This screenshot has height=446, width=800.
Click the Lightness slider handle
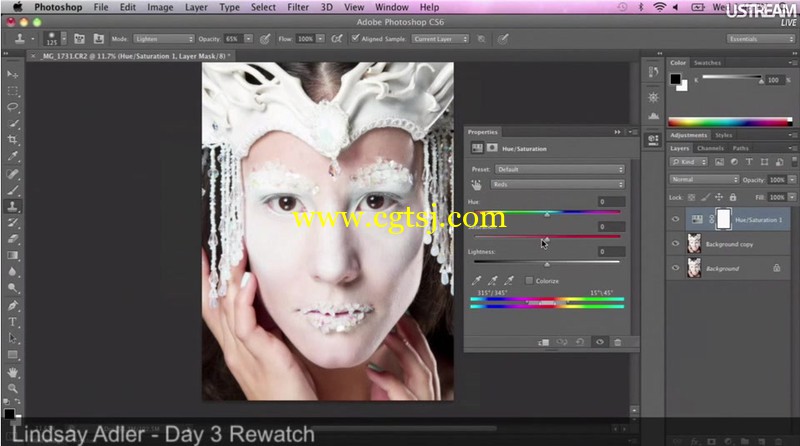click(547, 264)
